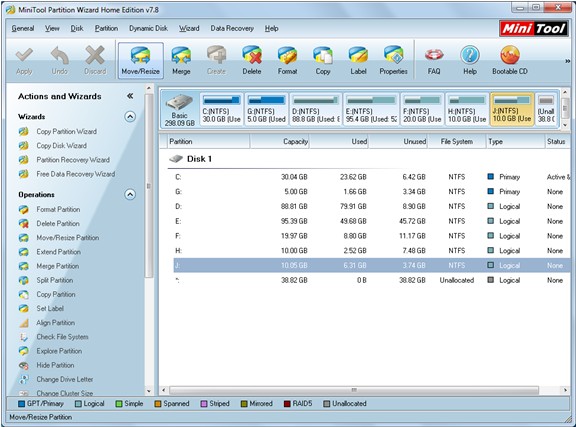The image size is (576, 427).
Task: Start the Free Data Recovery Wizard
Action: pos(75,174)
